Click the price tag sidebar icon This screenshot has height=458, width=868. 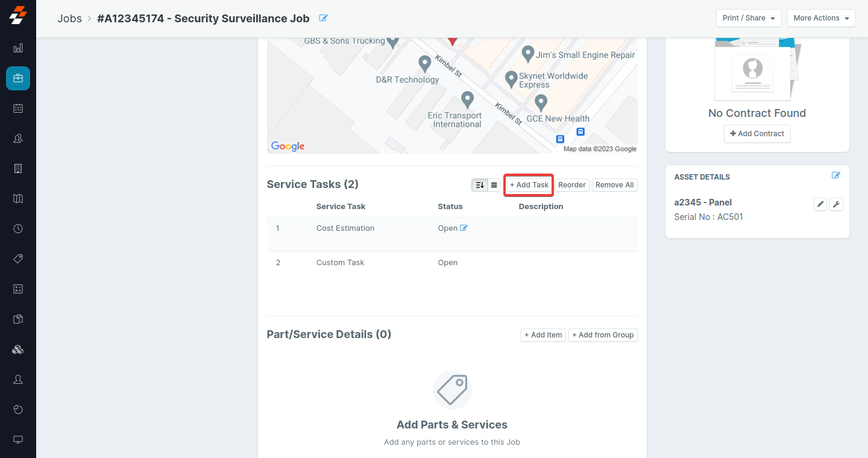click(x=18, y=259)
